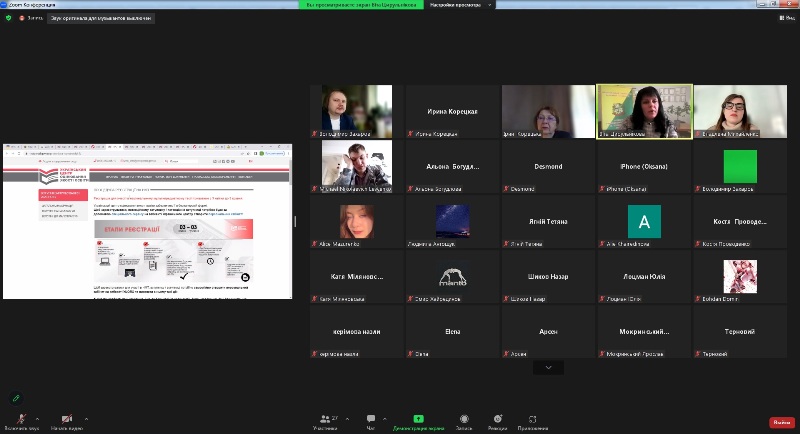800x434 pixels.
Task: Select the Яній Тетяна participant tile
Action: coord(548,221)
